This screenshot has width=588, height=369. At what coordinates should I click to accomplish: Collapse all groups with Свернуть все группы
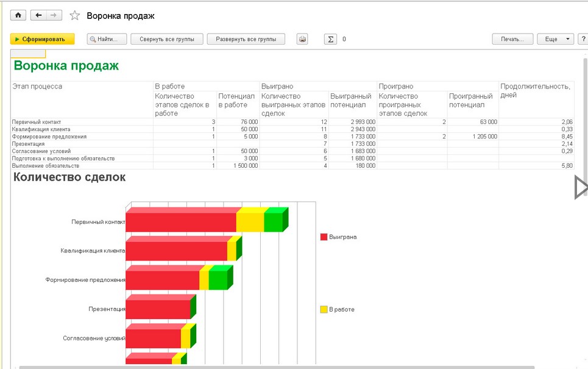click(166, 39)
